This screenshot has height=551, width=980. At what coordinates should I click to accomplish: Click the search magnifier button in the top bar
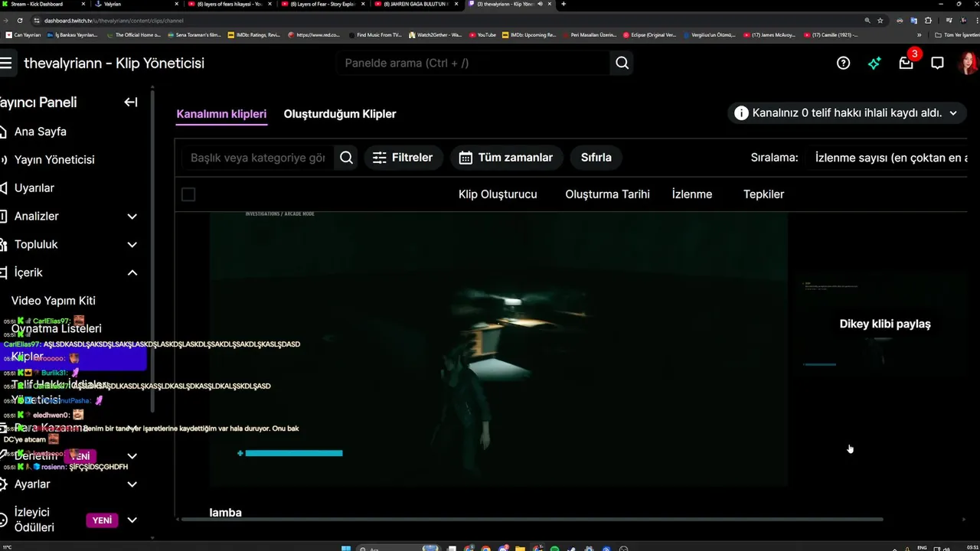pyautogui.click(x=622, y=63)
